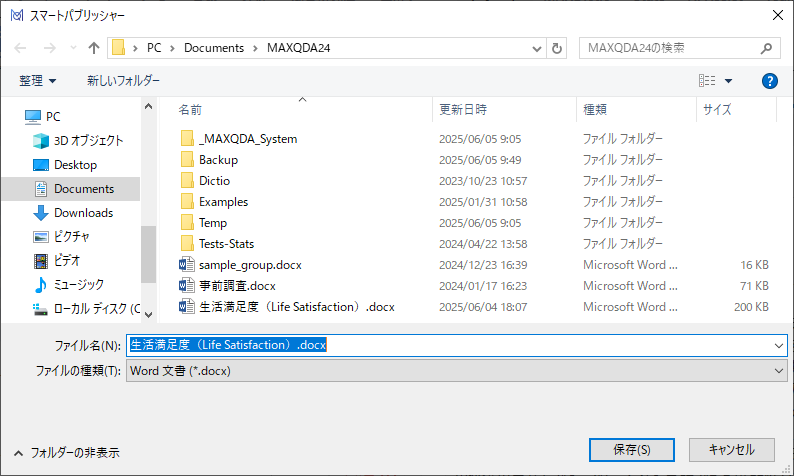The height and width of the screenshot is (476, 794).
Task: Click the Forward navigation arrow
Action: click(50, 48)
